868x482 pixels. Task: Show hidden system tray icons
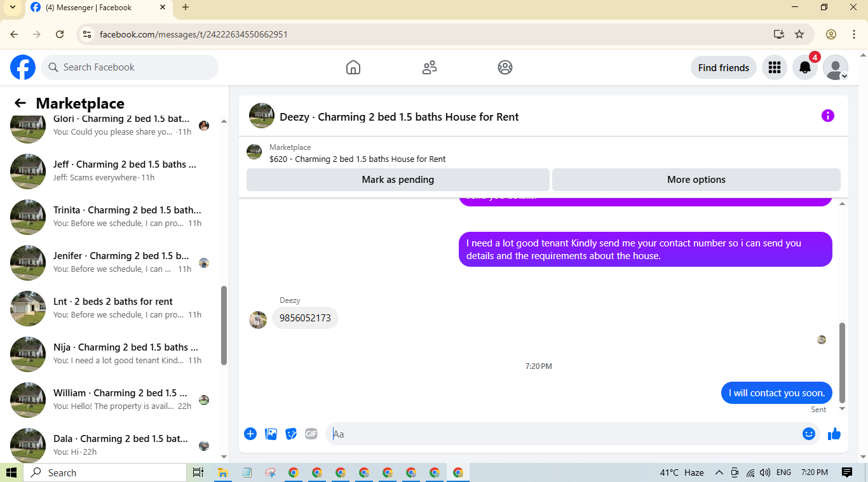tap(719, 472)
